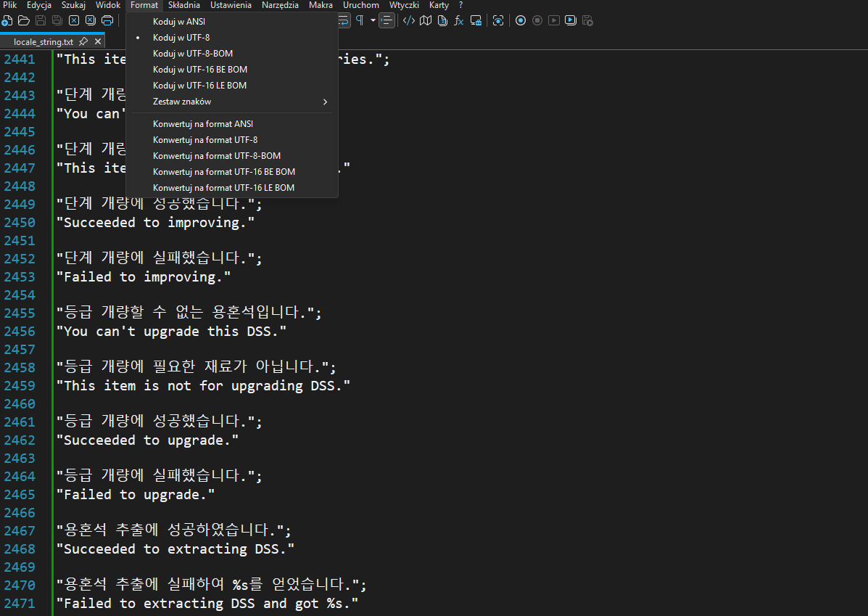Click Konwertuj na format ANSI
This screenshot has width=868, height=616.
[x=202, y=124]
